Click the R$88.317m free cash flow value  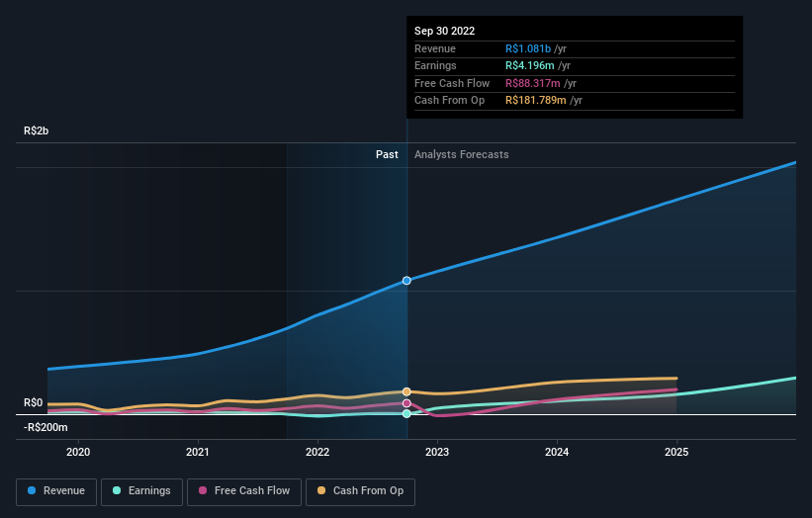(x=533, y=83)
